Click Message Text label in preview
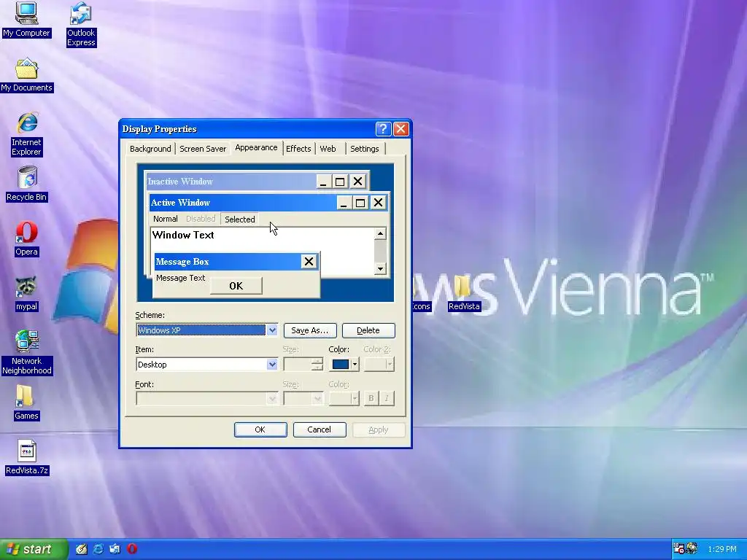Viewport: 747px width, 560px height. (x=181, y=278)
